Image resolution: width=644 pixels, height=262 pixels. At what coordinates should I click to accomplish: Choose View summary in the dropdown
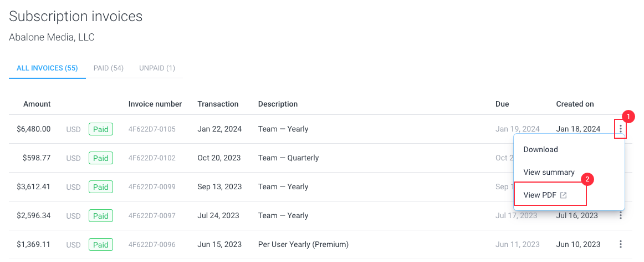549,172
